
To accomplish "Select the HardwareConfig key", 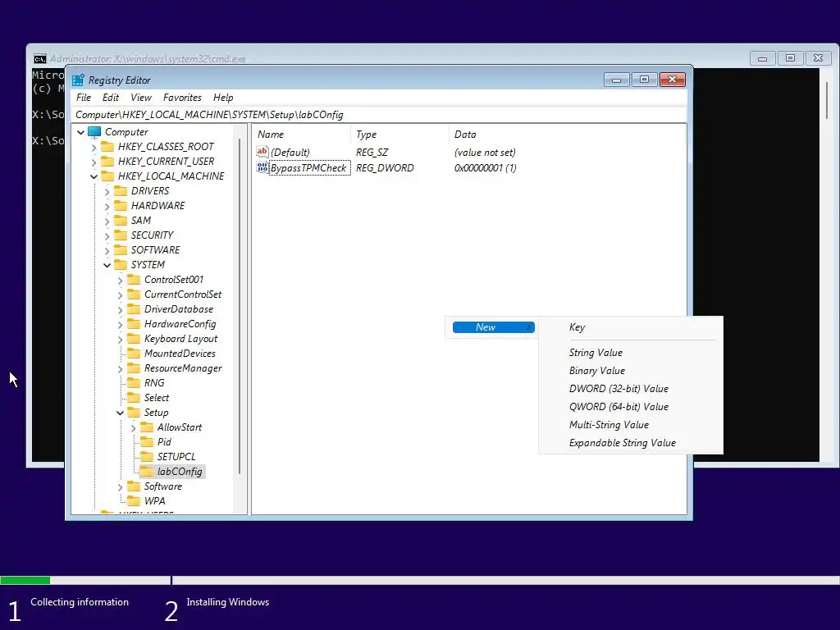I will point(180,324).
